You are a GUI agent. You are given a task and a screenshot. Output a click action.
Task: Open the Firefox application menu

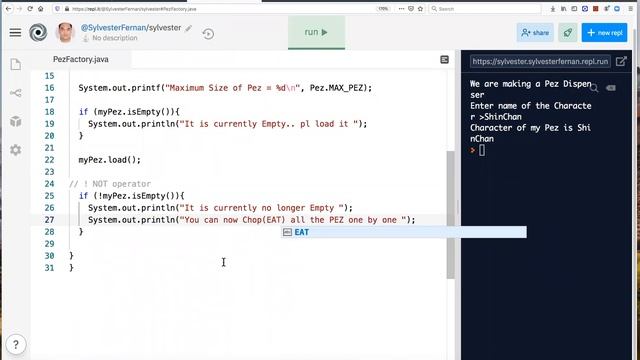click(631, 9)
